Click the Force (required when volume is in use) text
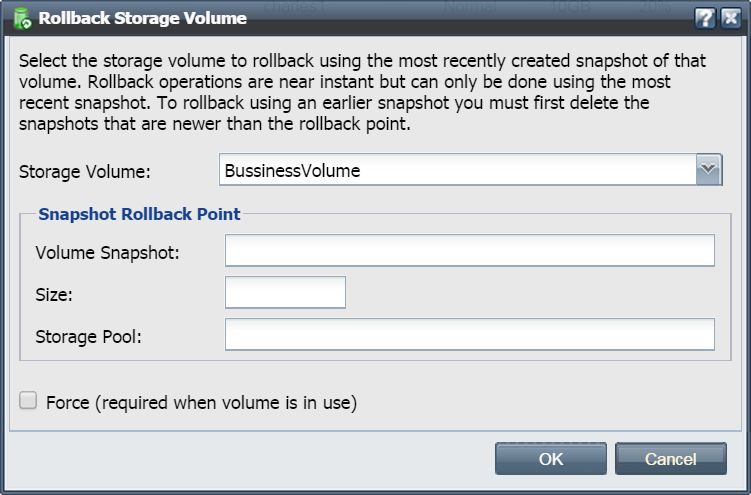This screenshot has height=495, width=751. pos(202,403)
